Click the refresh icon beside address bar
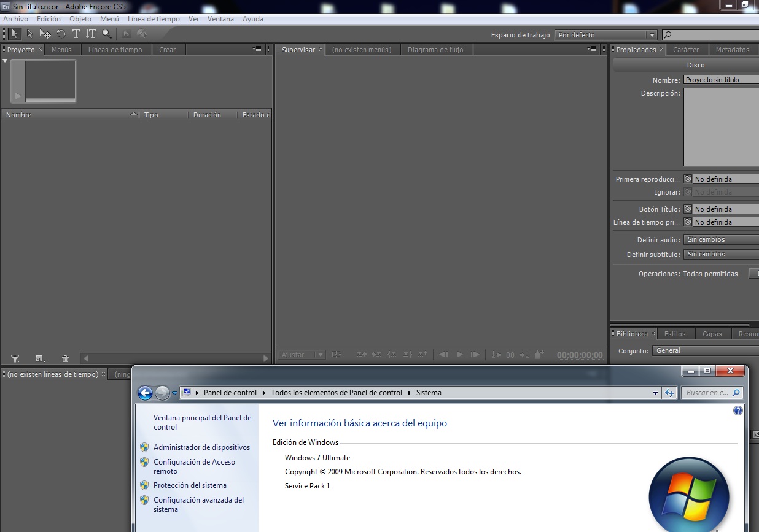 point(670,393)
